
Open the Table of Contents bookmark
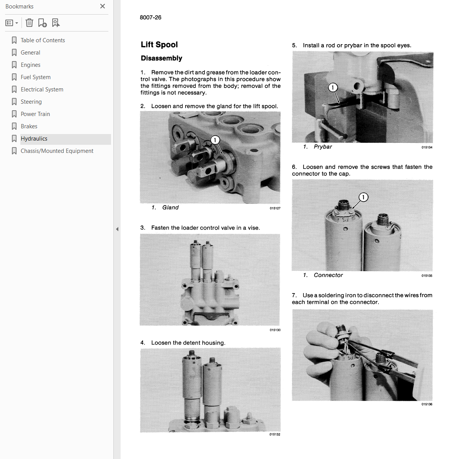click(43, 40)
